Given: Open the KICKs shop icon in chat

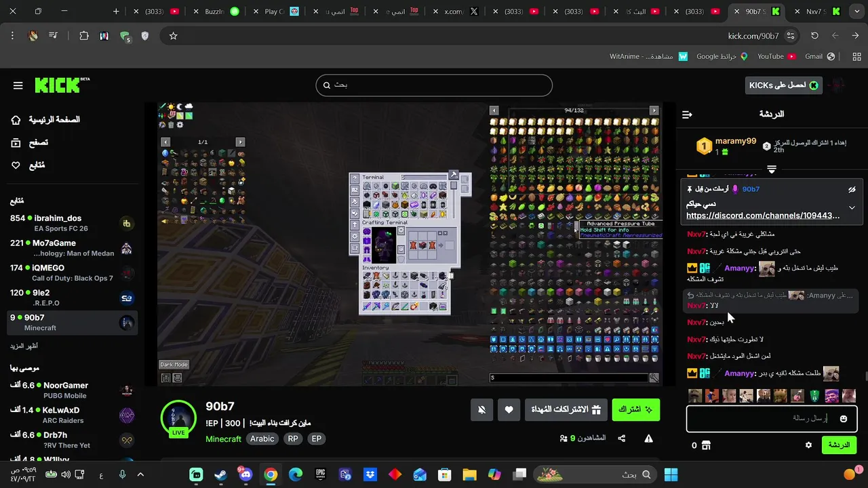Looking at the screenshot, I should 706,445.
